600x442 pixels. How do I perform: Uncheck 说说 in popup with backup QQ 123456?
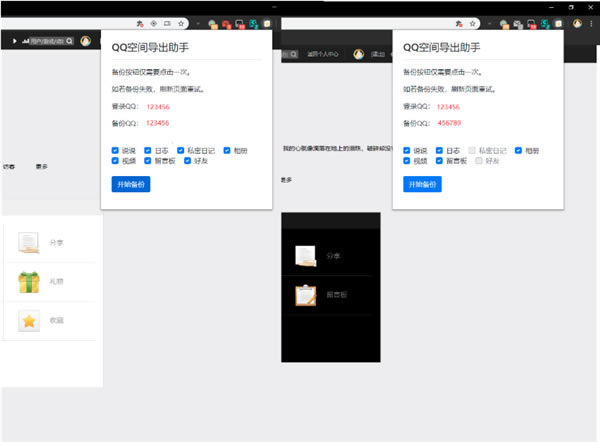click(115, 150)
